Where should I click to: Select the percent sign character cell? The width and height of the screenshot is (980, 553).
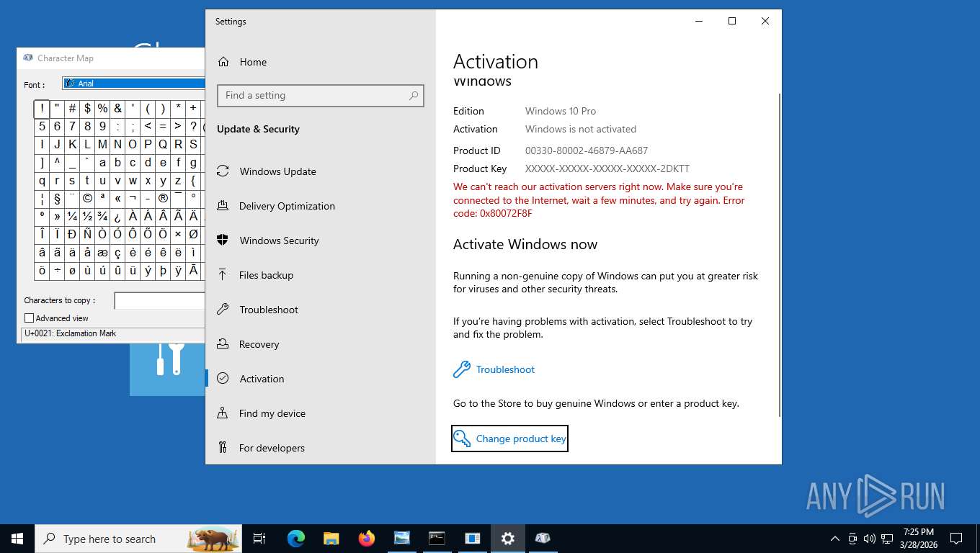click(x=102, y=109)
